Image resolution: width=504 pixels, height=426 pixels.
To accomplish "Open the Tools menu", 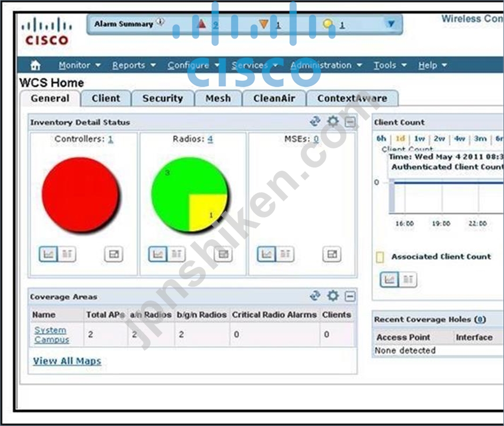I will click(x=390, y=65).
